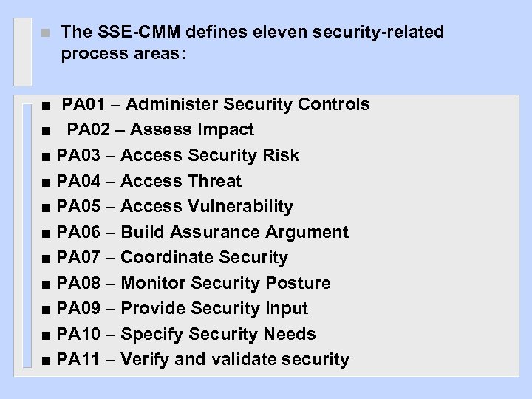Click the bullet before PA02
Screen dimensions: 532x399
(46, 131)
